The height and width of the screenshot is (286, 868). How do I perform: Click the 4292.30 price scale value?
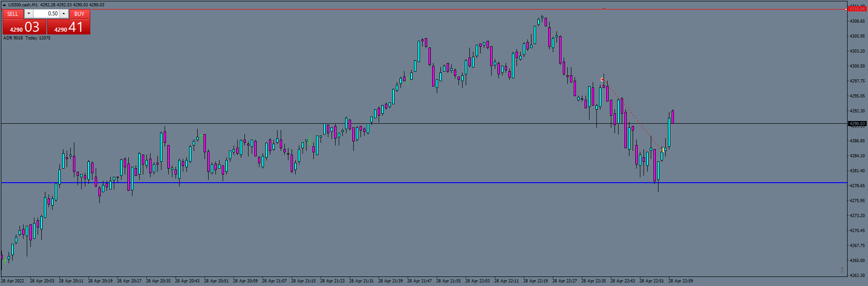857,111
